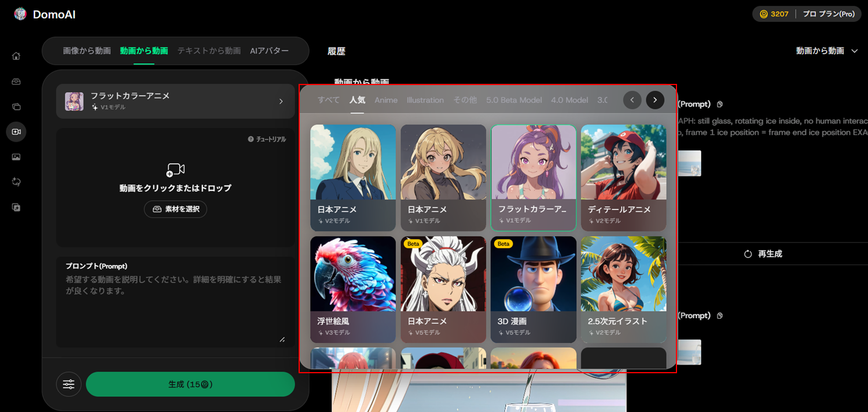Choose ディテールアニメ V2 style card
Viewport: 868px width, 412px height.
624,178
